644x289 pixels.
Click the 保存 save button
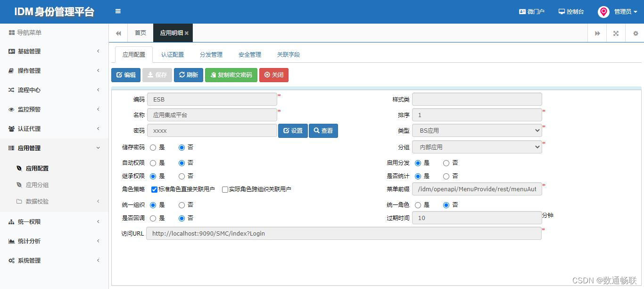[157, 75]
